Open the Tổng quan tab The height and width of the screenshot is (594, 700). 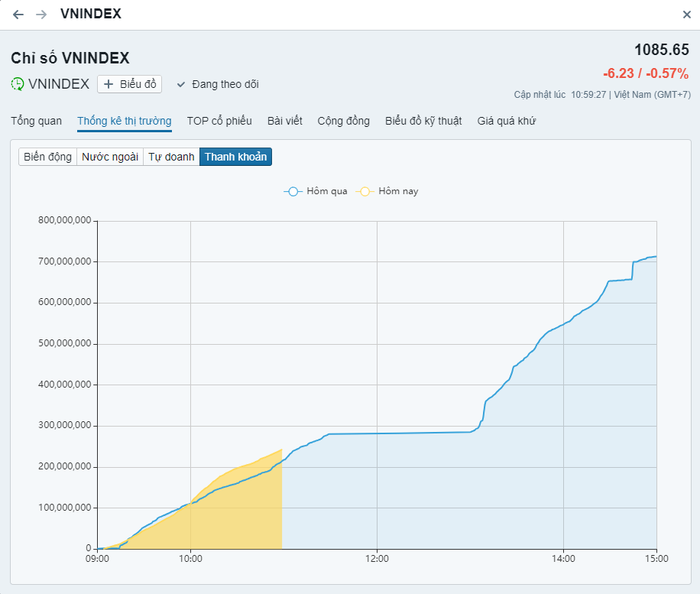(36, 121)
